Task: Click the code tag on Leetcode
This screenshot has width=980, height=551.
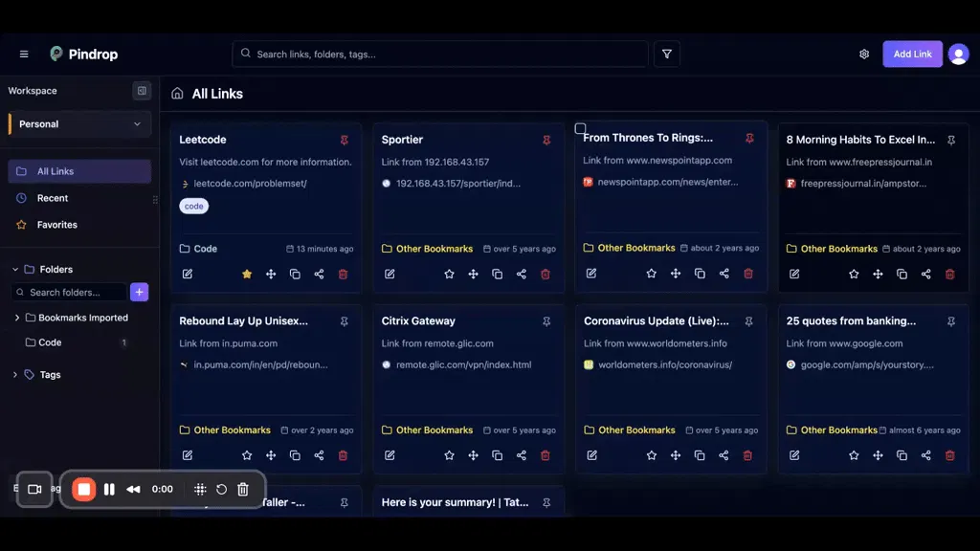Action: 193,207
